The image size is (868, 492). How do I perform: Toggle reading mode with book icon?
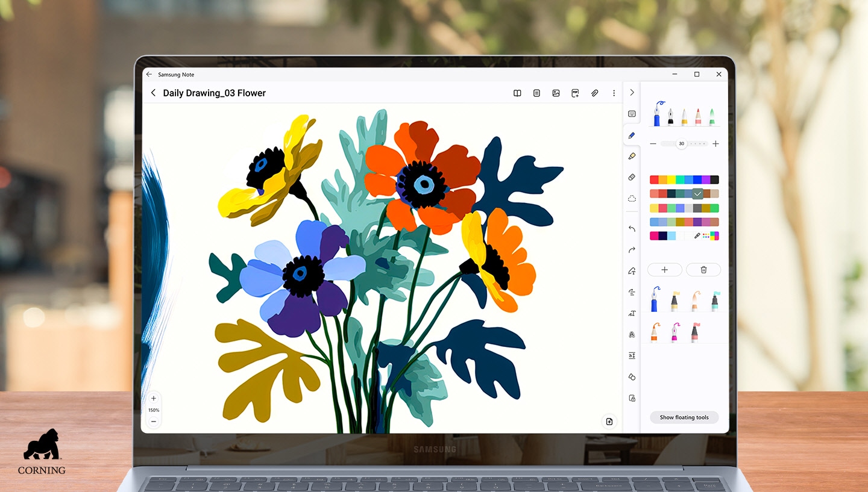pos(517,93)
